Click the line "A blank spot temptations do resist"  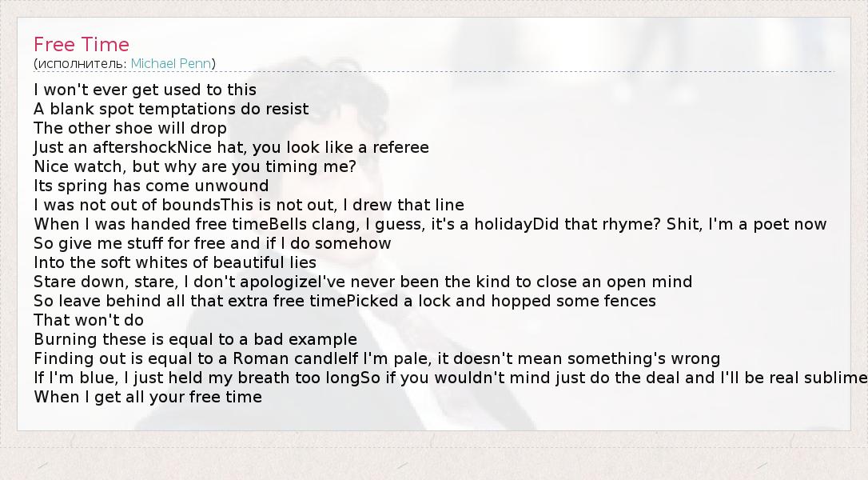[171, 109]
